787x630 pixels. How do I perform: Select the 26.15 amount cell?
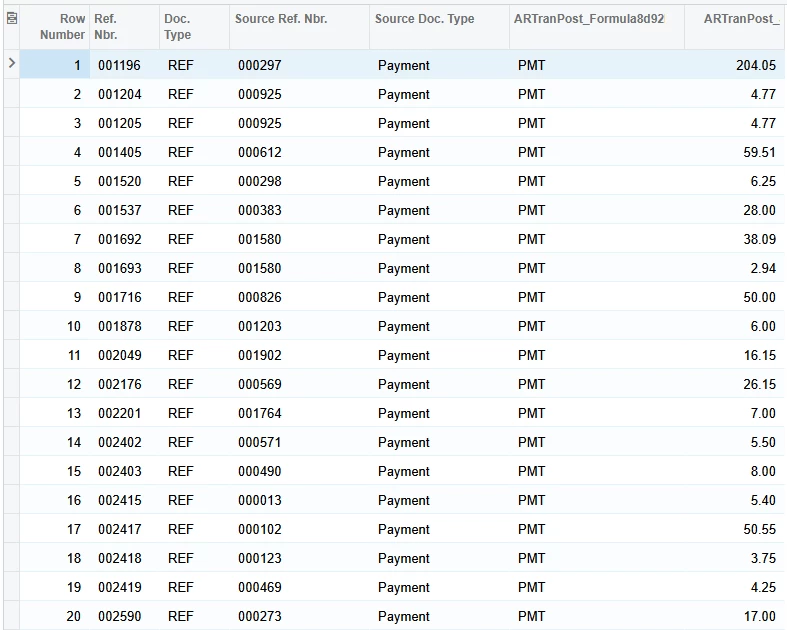tap(735, 385)
